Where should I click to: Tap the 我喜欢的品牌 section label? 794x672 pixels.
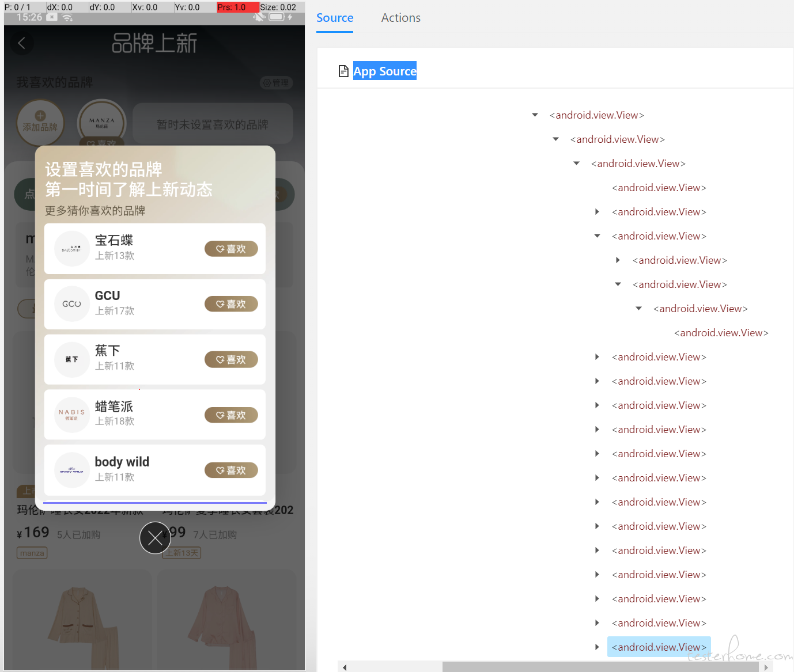(x=55, y=82)
